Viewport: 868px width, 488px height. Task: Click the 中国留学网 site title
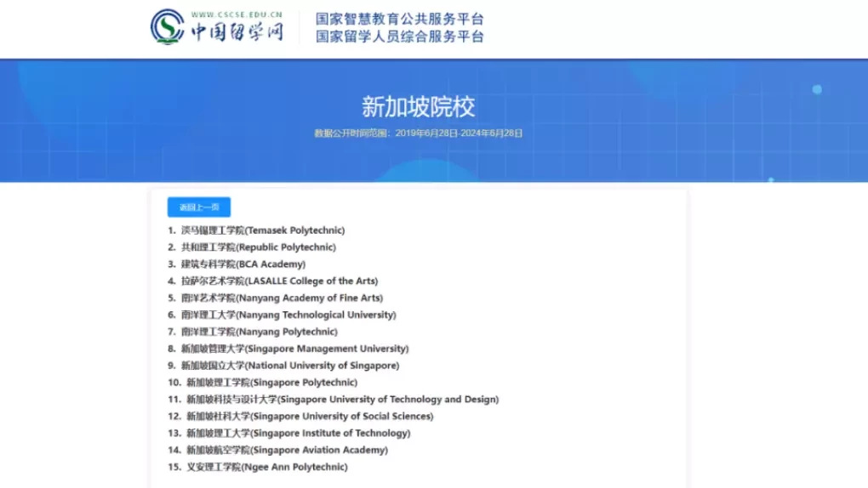click(237, 31)
